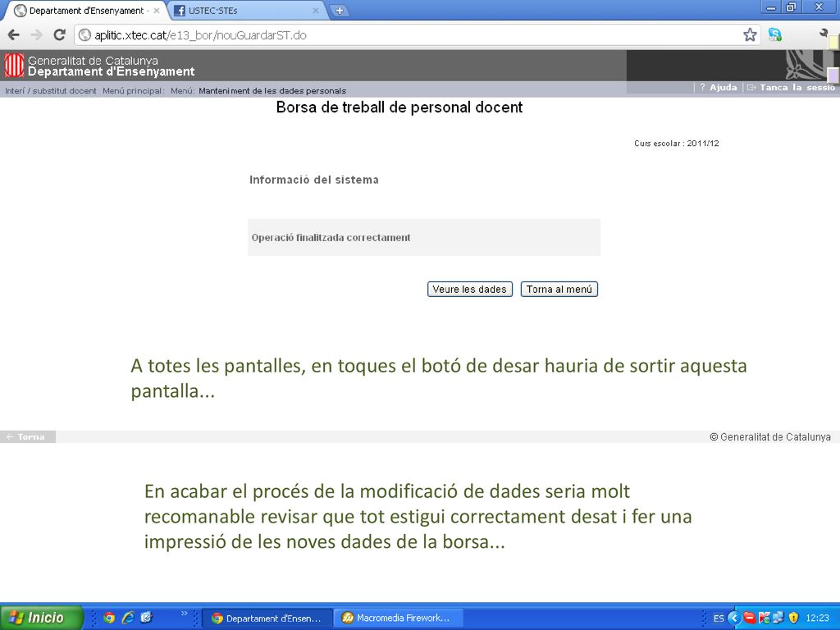Click the Curs escolar : 2011/12 text
840x630 pixels.
coord(677,144)
